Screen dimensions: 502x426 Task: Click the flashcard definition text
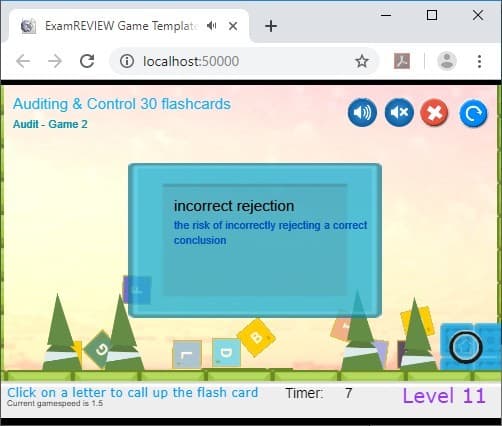[270, 233]
